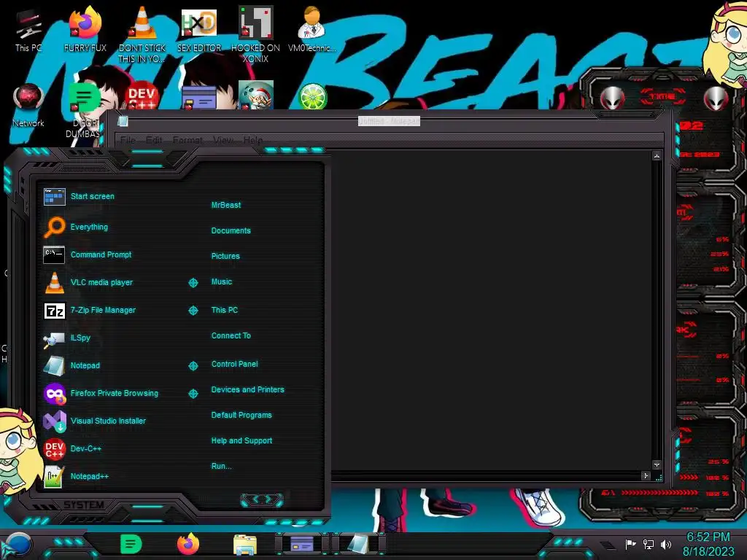747x560 pixels.
Task: Open Control Panel from start menu
Action: coord(234,365)
